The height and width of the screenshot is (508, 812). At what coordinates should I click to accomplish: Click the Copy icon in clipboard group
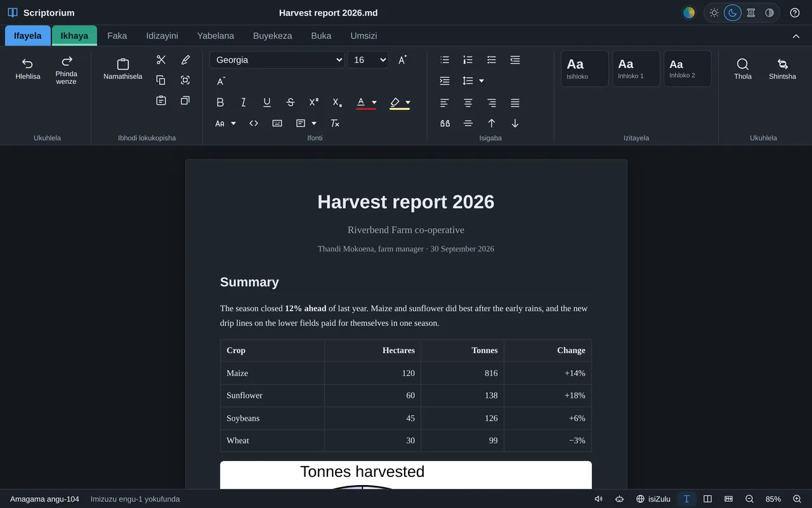161,80
